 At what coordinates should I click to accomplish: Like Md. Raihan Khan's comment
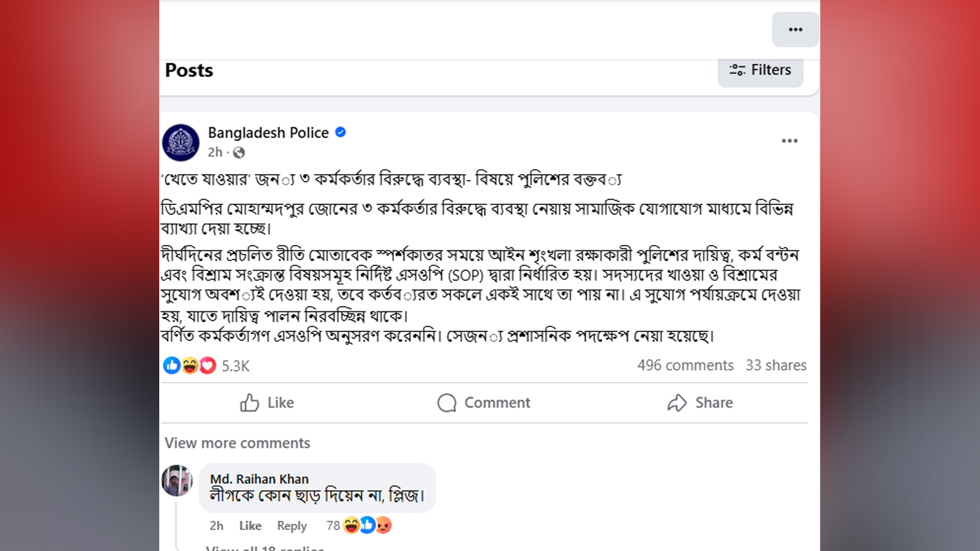250,525
